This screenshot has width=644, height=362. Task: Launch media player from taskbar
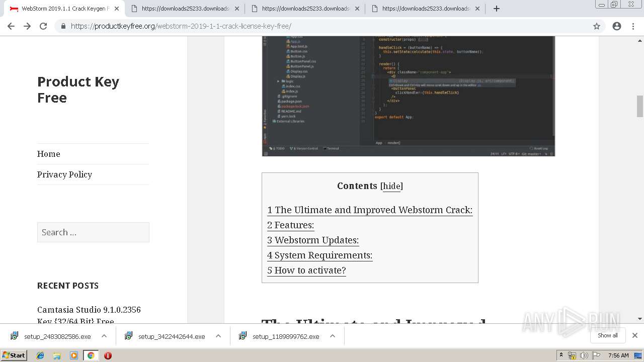pyautogui.click(x=74, y=355)
